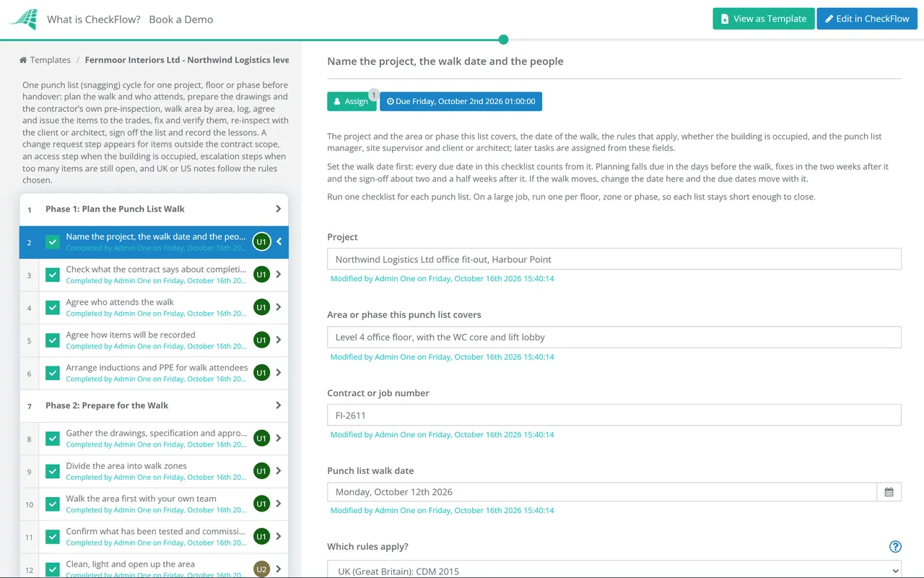
Task: Click the View as Template button
Action: pyautogui.click(x=764, y=19)
